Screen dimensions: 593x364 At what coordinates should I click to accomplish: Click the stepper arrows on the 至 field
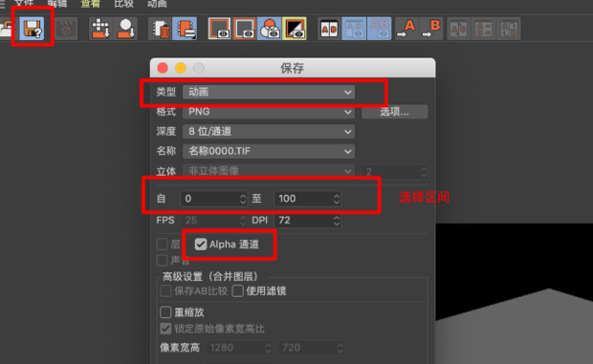pyautogui.click(x=337, y=199)
